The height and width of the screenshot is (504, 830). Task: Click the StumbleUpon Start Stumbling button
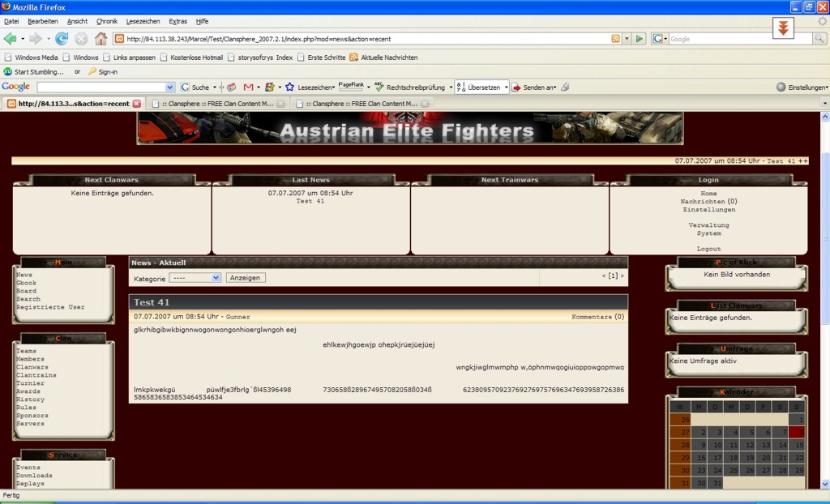point(33,71)
